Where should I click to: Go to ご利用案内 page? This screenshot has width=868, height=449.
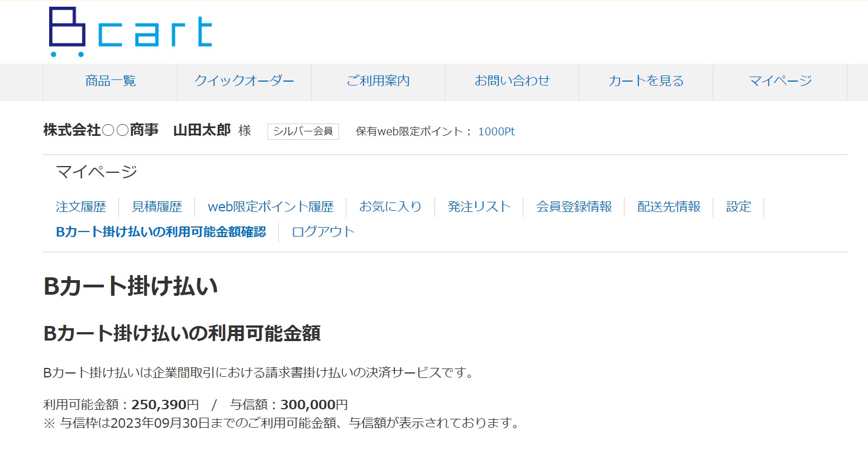point(378,81)
